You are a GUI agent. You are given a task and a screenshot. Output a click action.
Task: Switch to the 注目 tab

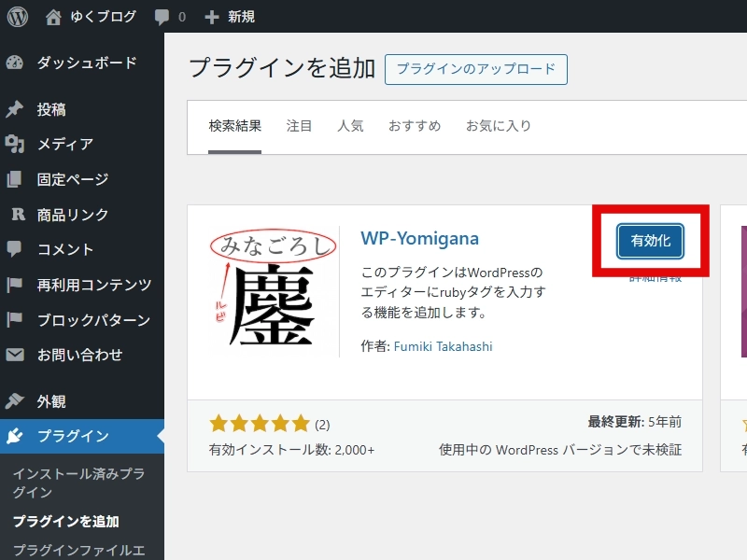tap(299, 126)
